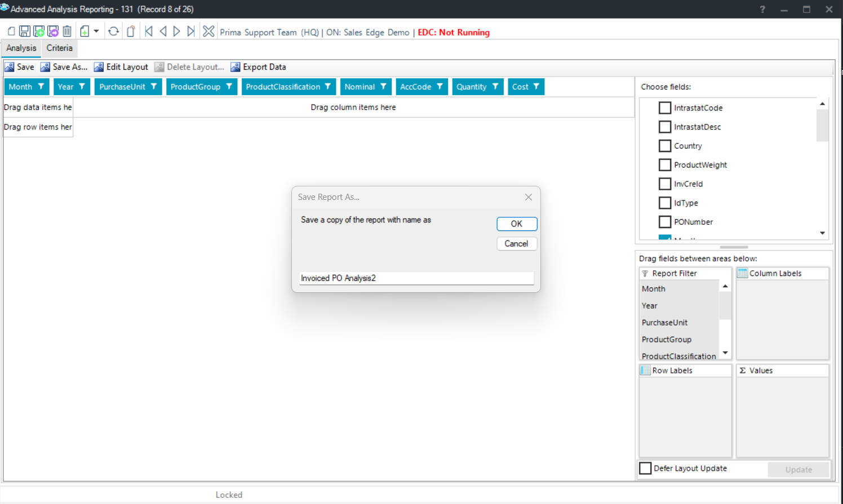Tick the PONumber field checkbox

pos(665,222)
